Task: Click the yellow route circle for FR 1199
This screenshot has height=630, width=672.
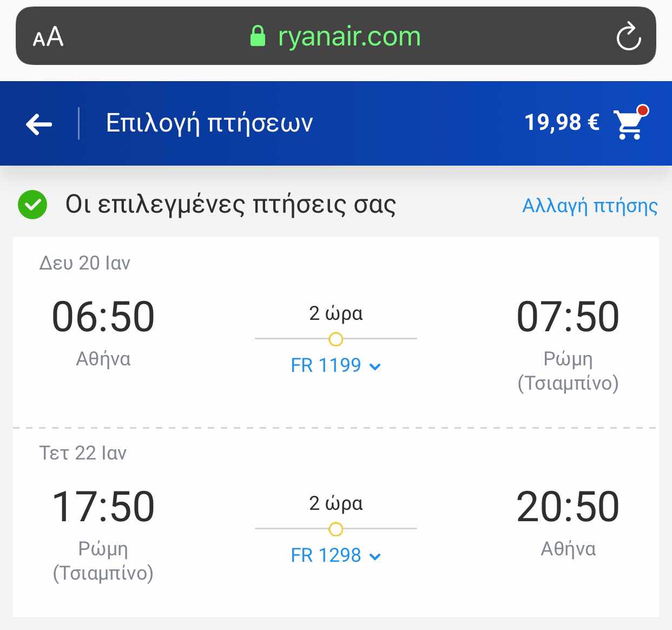Action: 336,339
